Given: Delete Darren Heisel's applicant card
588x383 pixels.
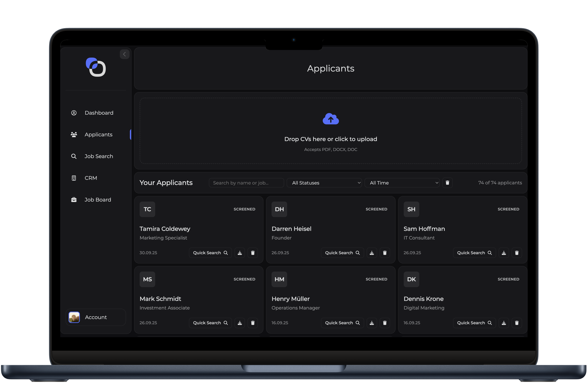Looking at the screenshot, I should [385, 252].
